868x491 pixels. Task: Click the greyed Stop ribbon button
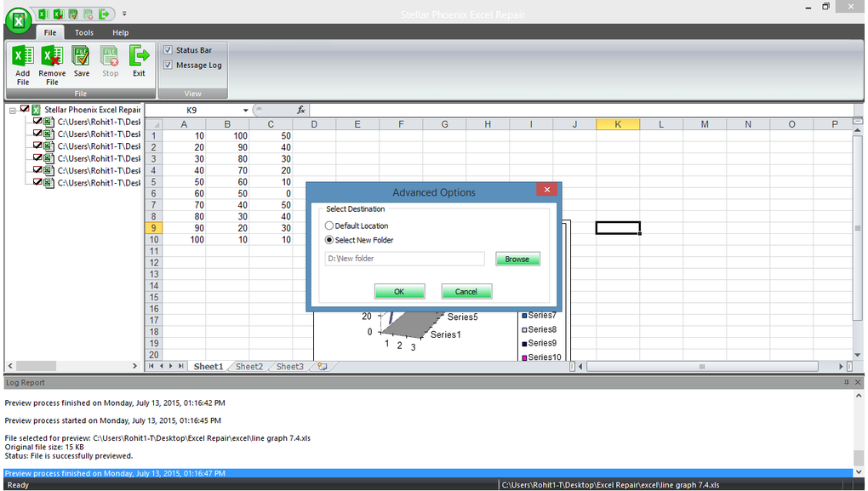coord(110,61)
